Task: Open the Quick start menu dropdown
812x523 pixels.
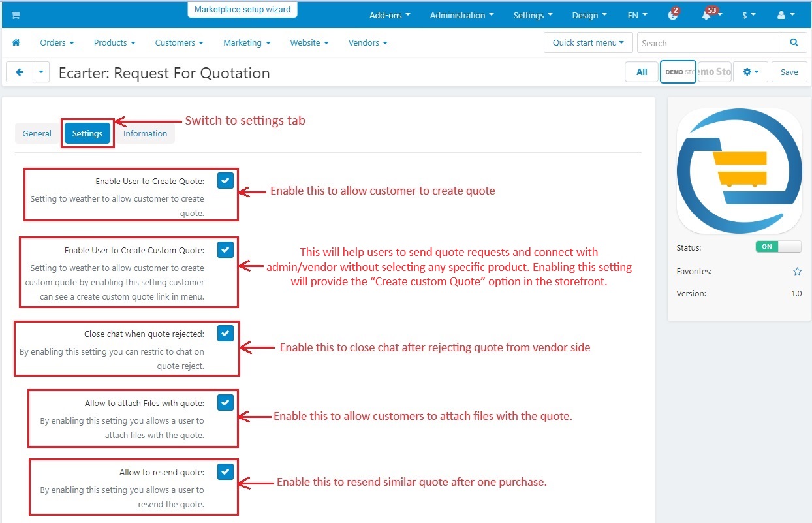Action: 588,42
